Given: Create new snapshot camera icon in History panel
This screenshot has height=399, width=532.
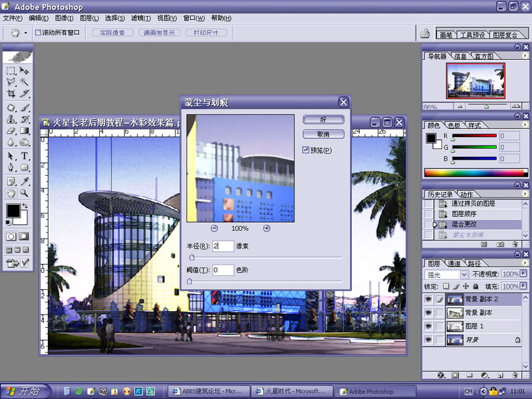Looking at the screenshot, I should 500,244.
